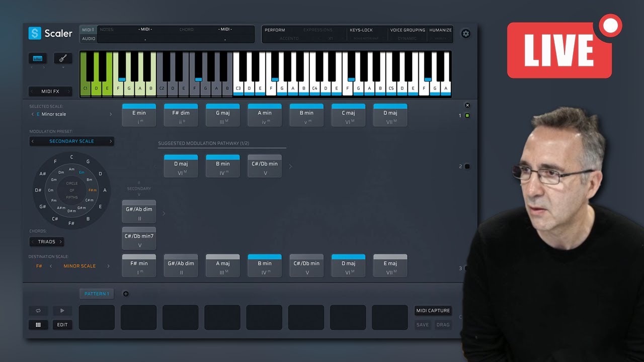Next MIDI FX arrow
This screenshot has width=644, height=362.
[x=68, y=92]
